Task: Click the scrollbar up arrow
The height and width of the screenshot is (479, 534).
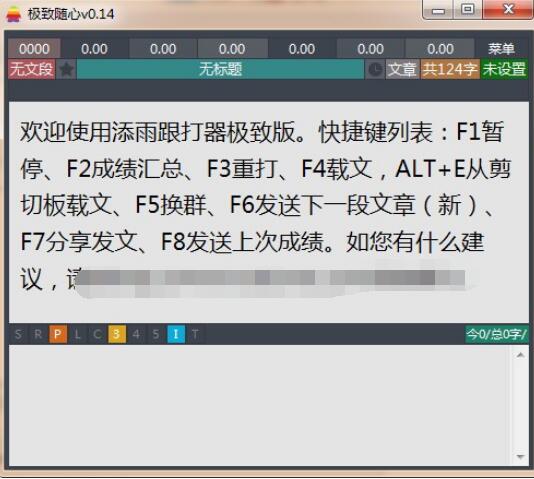Action: click(520, 355)
